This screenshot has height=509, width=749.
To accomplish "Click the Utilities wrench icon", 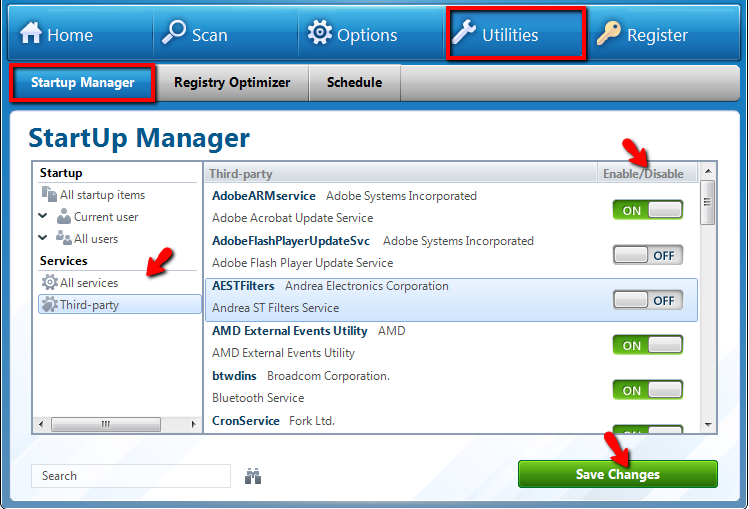I will [x=464, y=34].
